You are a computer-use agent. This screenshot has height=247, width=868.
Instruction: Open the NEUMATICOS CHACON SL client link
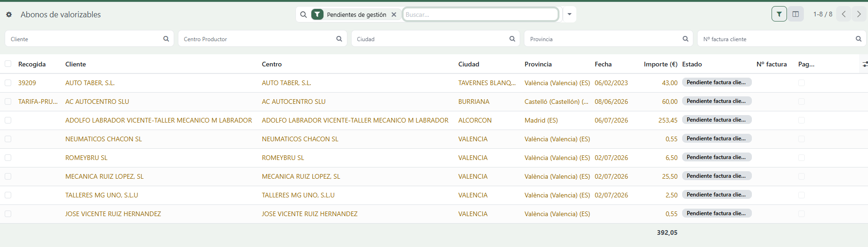click(103, 139)
